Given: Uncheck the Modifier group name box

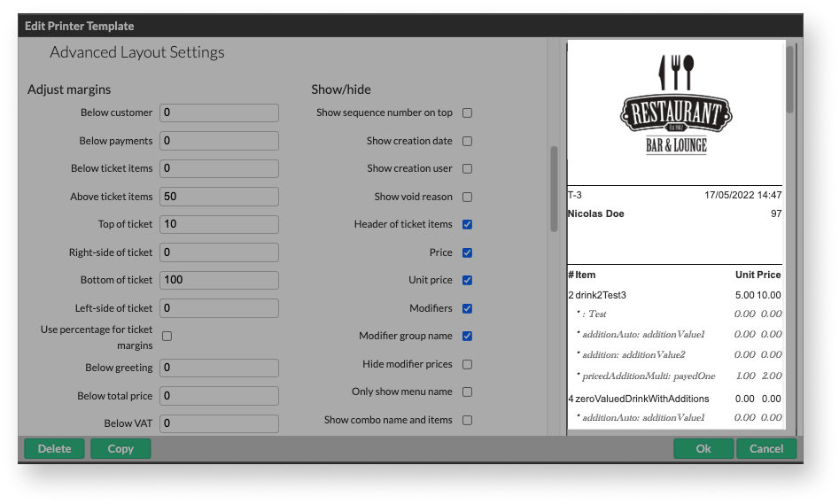Looking at the screenshot, I should click(x=467, y=337).
